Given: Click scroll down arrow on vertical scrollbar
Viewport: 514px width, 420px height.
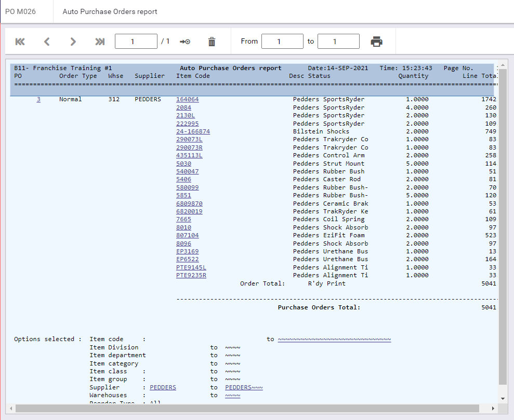Looking at the screenshot, I should (503, 398).
